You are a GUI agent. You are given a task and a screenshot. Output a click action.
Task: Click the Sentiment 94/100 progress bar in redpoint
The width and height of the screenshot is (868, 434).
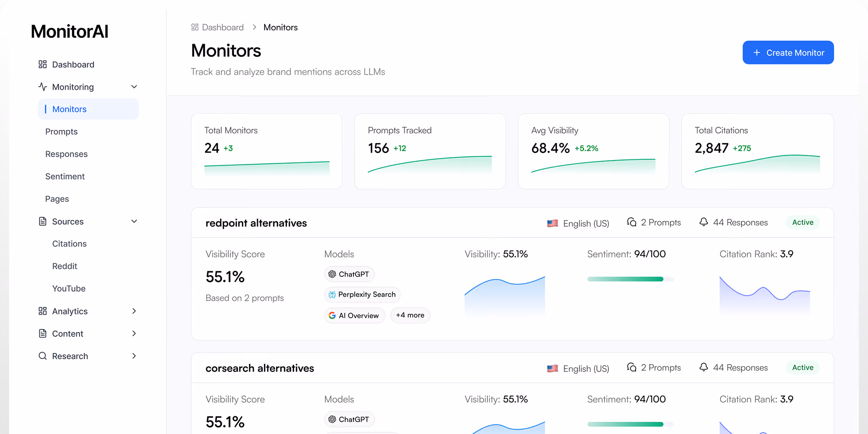click(x=630, y=279)
